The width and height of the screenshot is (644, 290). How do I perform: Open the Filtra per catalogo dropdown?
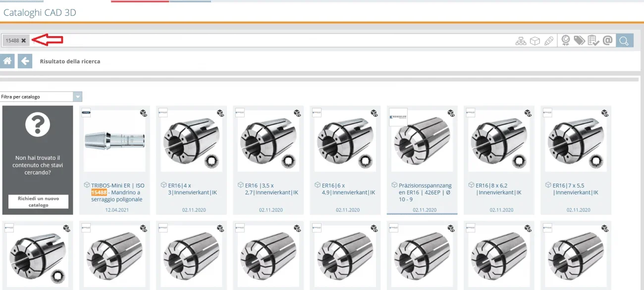tap(41, 97)
